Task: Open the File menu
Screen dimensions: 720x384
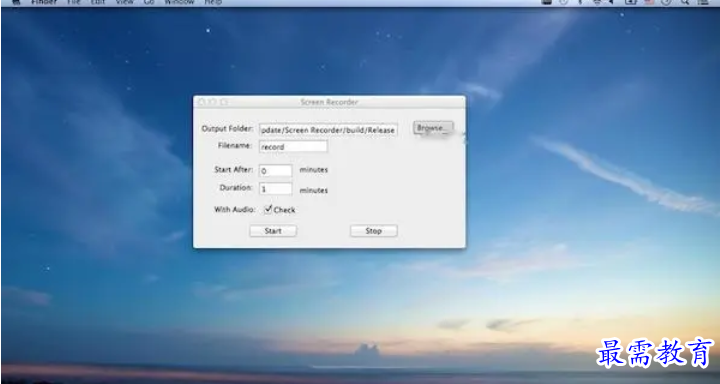Action: tap(73, 2)
